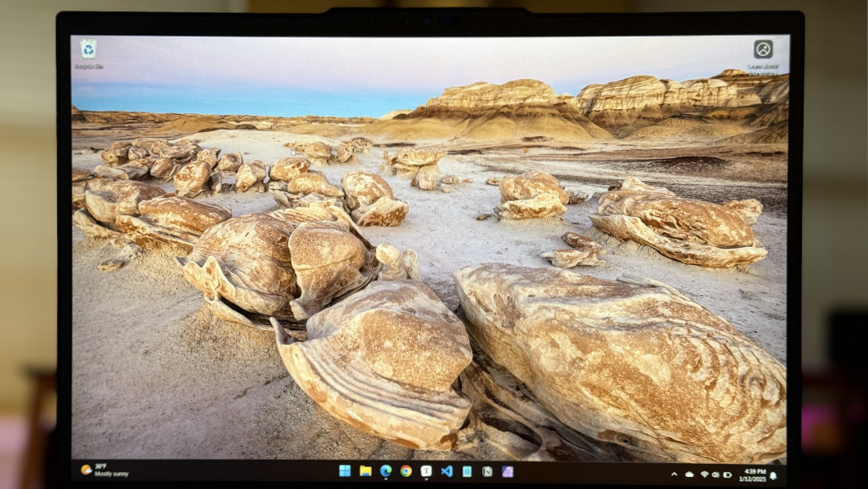
Task: Open the volume speaker icon in the tray
Action: [715, 474]
